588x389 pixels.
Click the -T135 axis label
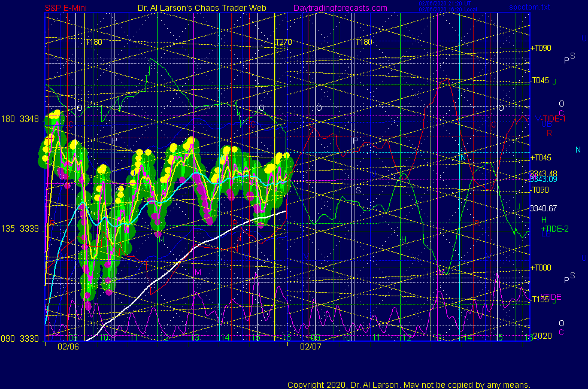tap(540, 299)
